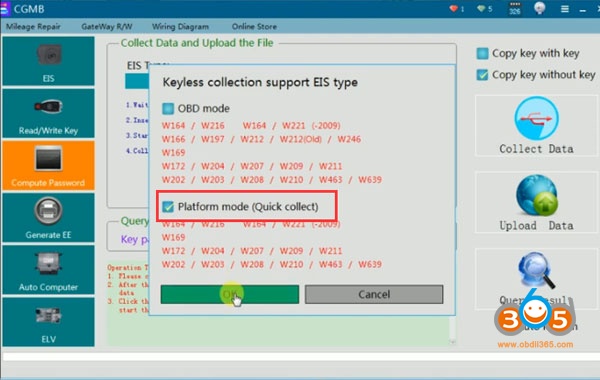Open the EIS module in sidebar
This screenshot has width=600, height=380.
[48, 61]
